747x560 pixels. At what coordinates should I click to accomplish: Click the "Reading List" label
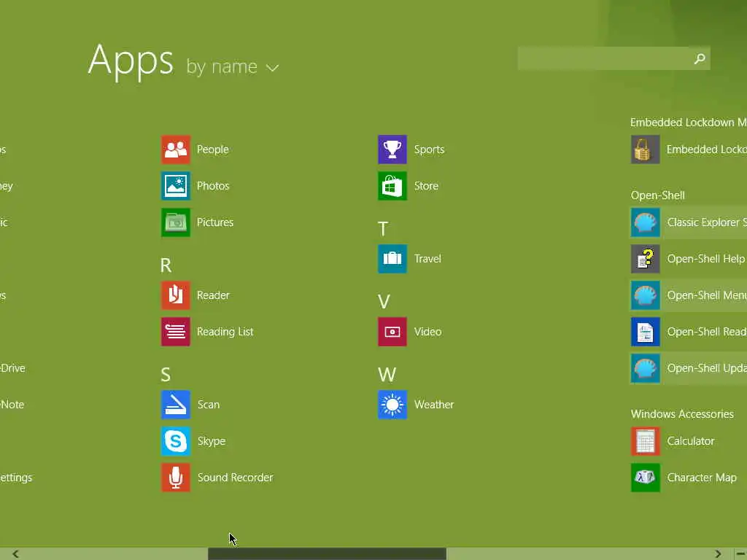225,332
